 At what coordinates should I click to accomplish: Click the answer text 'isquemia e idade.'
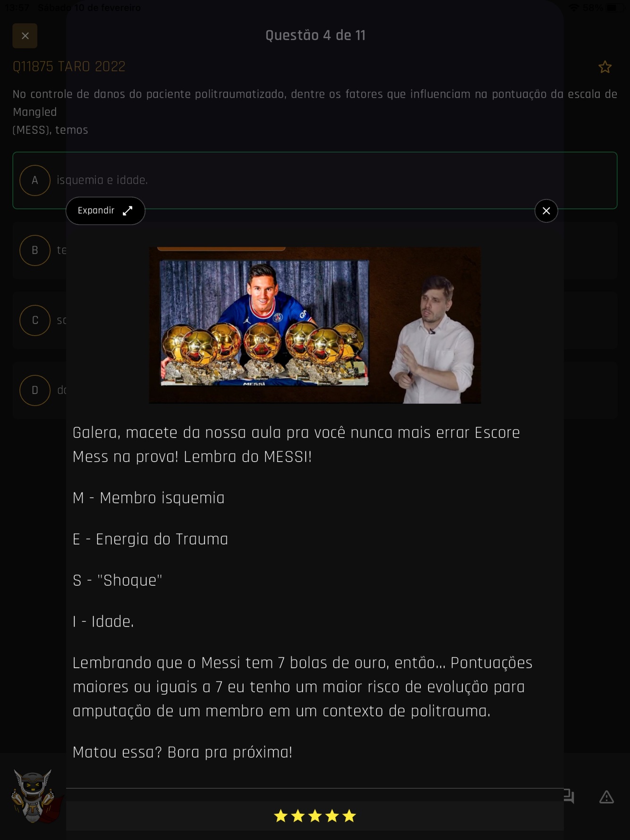(102, 180)
